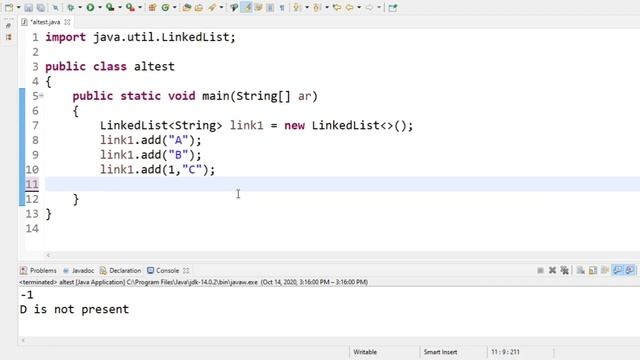
Task: Open the New file dropdown arrow
Action: [x=18, y=7]
